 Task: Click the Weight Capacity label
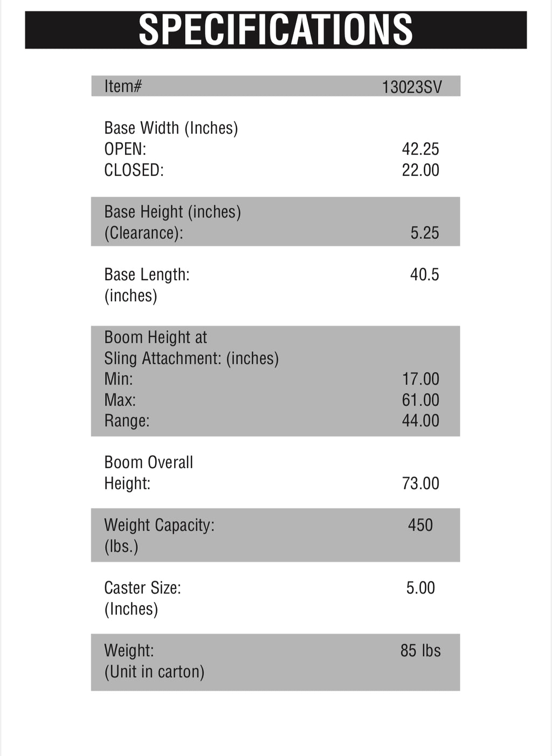pyautogui.click(x=159, y=525)
